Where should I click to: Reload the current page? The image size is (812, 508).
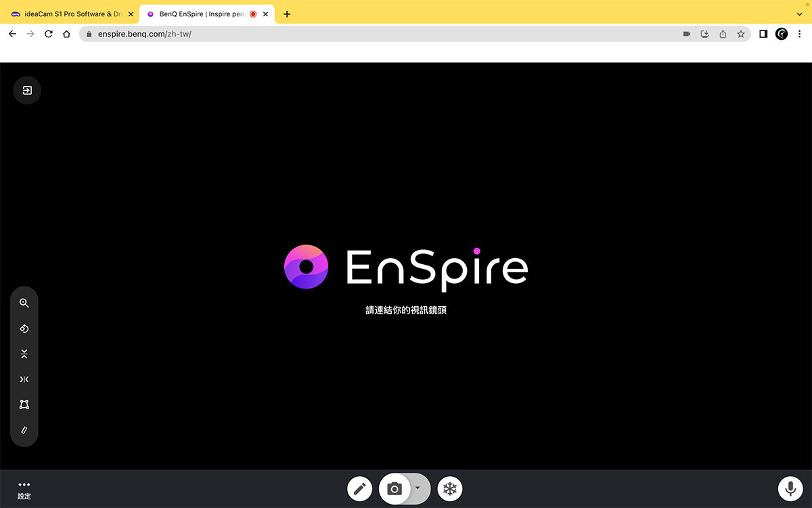point(48,34)
